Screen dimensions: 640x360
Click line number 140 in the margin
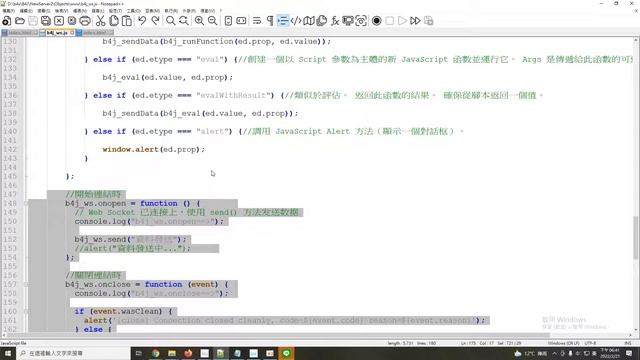tap(10, 131)
